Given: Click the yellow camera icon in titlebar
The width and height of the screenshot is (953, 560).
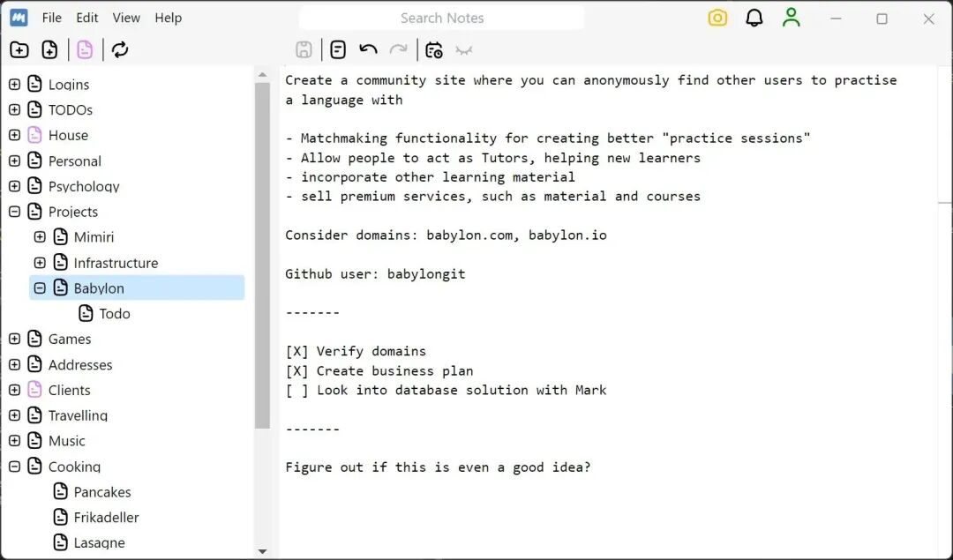Looking at the screenshot, I should coord(717,18).
